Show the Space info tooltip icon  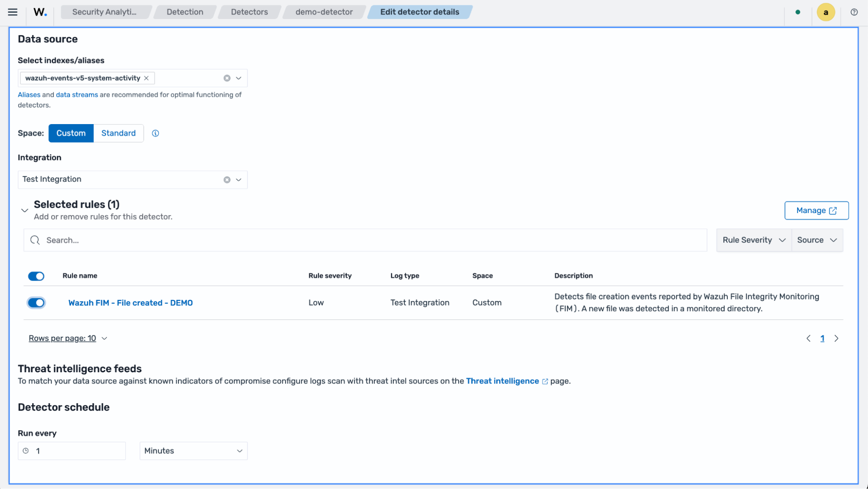pos(155,133)
